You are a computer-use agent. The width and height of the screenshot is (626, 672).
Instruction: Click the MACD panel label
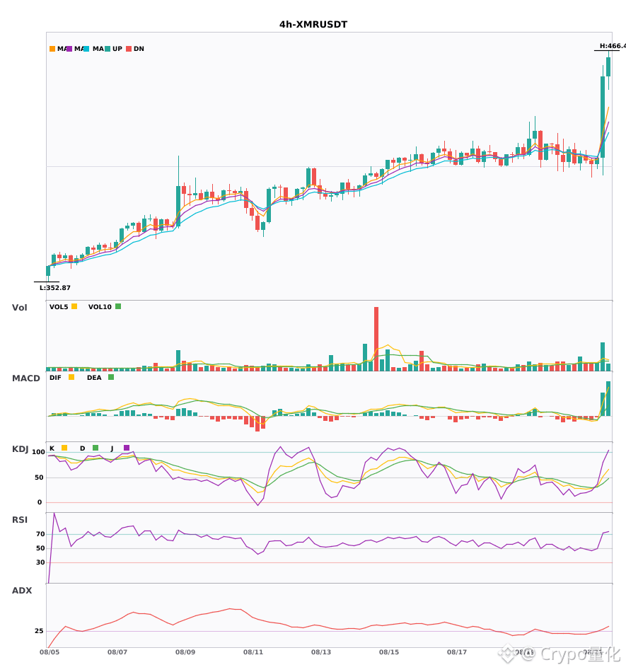(25, 378)
